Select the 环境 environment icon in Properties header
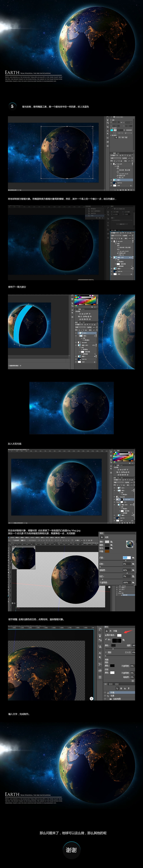Image resolution: width=143 pixels, height=868 pixels. (x=107, y=631)
